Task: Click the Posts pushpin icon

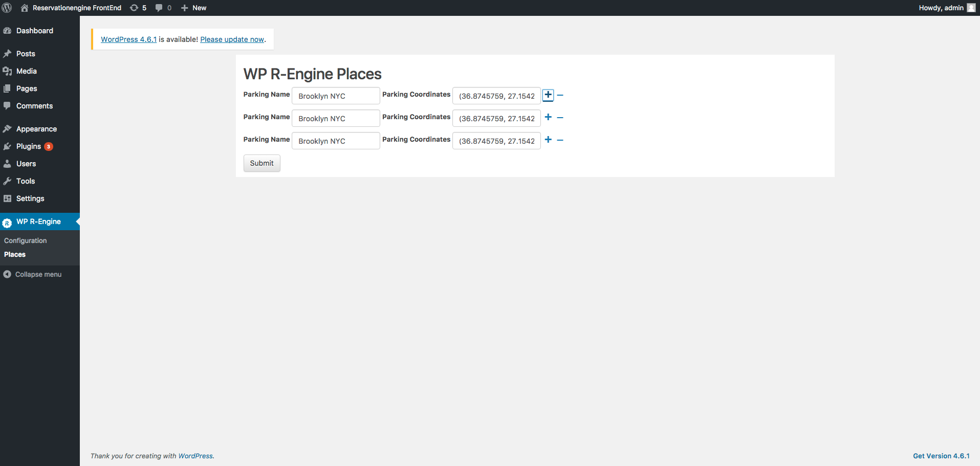Action: click(x=7, y=54)
